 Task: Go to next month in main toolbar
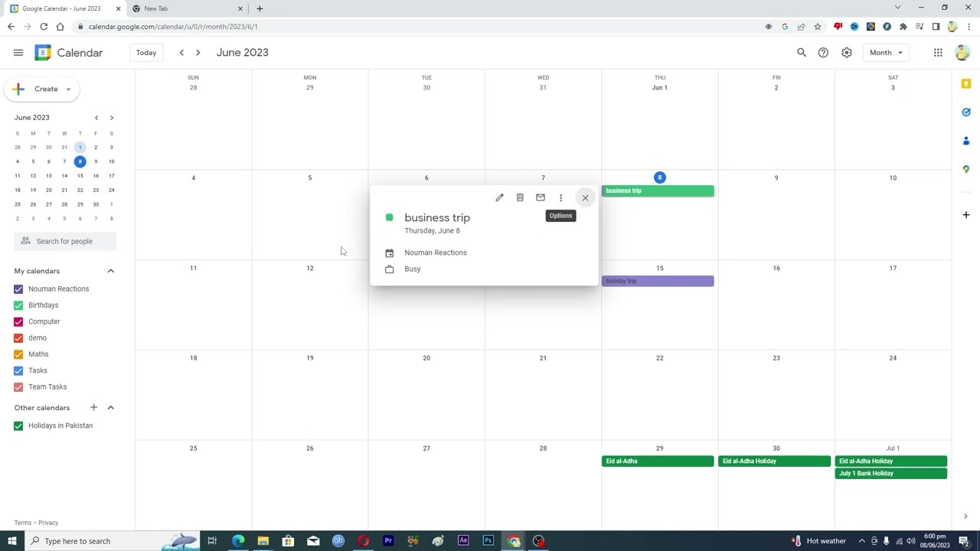pos(198,53)
